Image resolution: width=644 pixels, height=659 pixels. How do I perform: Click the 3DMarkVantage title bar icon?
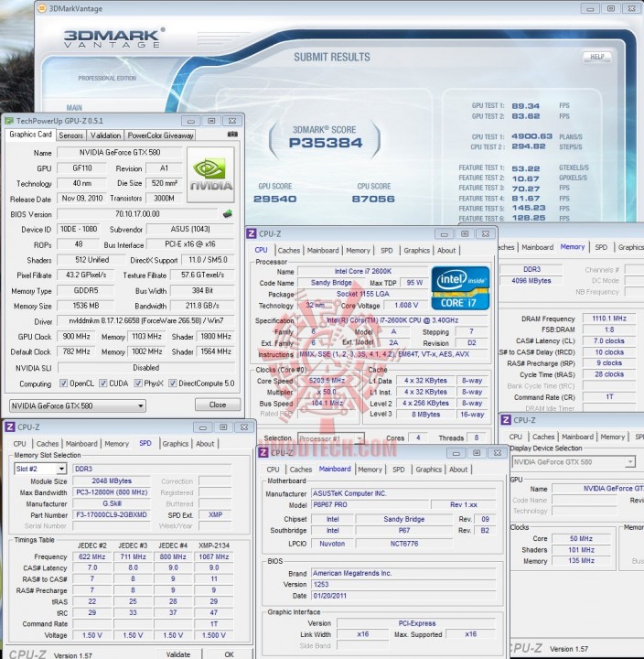point(42,8)
